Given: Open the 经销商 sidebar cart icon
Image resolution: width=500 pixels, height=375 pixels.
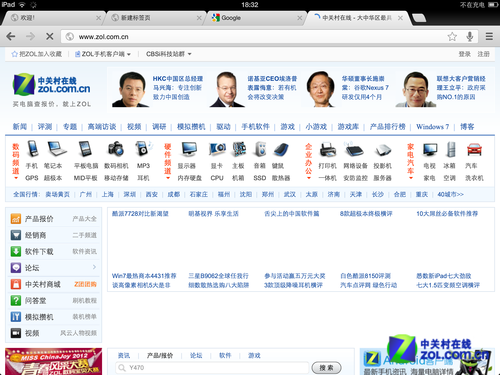Looking at the screenshot, I should coord(16,235).
